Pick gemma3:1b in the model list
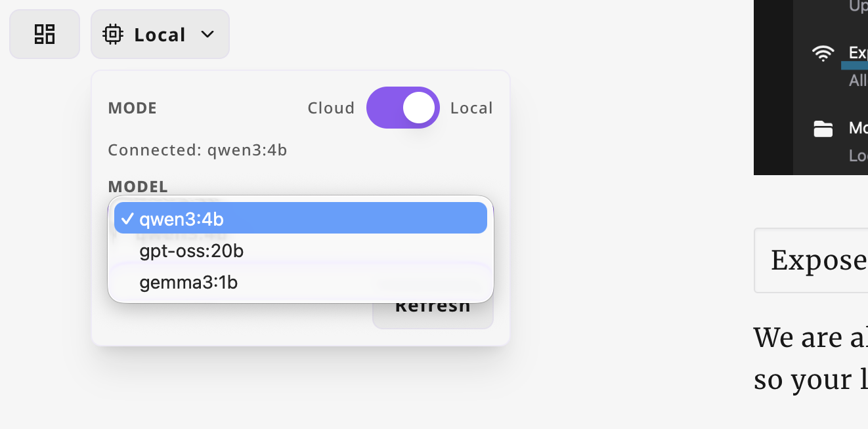Viewport: 868px width, 429px height. pos(188,283)
